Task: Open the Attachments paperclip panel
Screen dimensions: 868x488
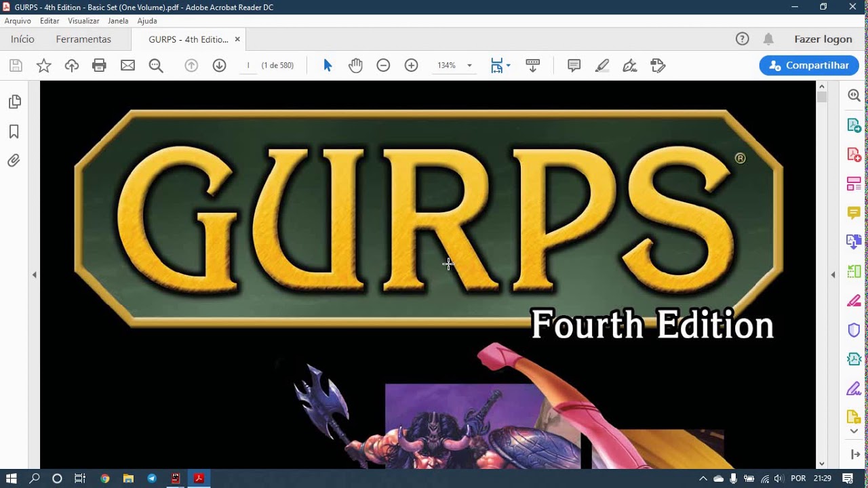Action: point(14,161)
